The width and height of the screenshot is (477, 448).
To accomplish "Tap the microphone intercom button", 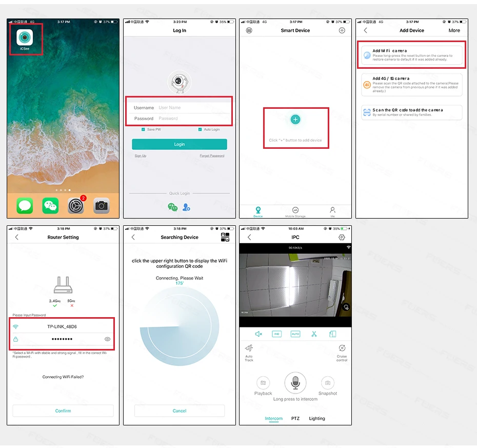I will click(295, 382).
